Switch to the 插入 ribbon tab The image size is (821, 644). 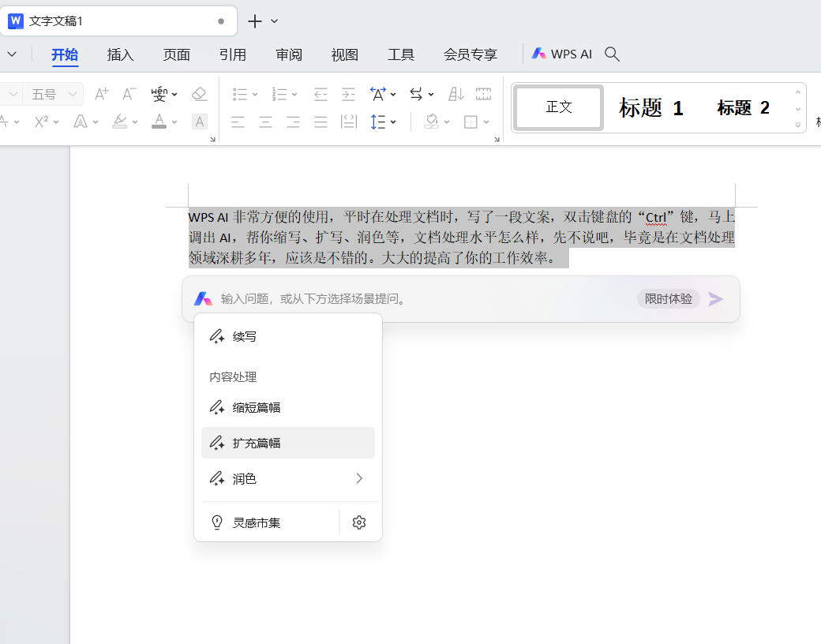[x=121, y=54]
